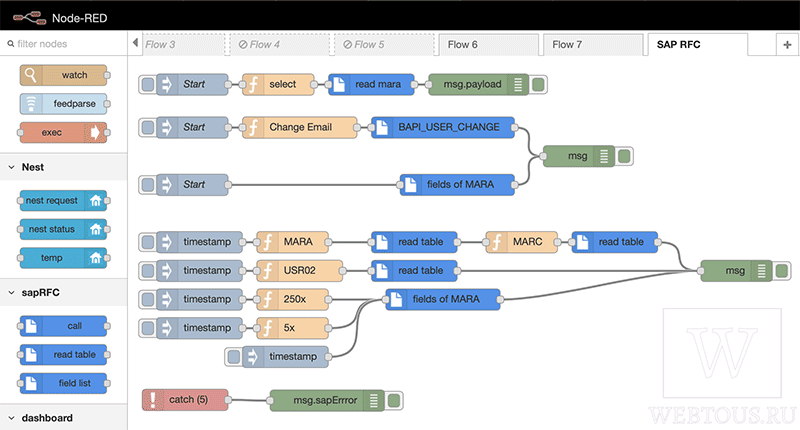Click the function icon on Change Email node

pyautogui.click(x=253, y=127)
